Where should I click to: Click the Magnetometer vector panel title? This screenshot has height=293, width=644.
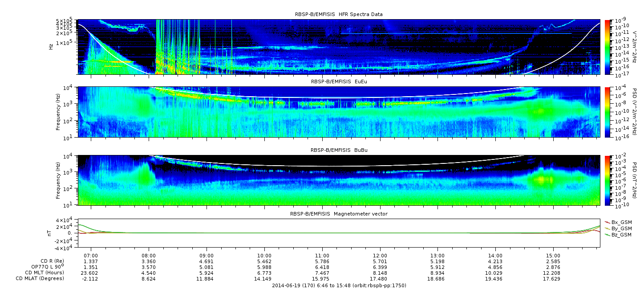(339, 214)
